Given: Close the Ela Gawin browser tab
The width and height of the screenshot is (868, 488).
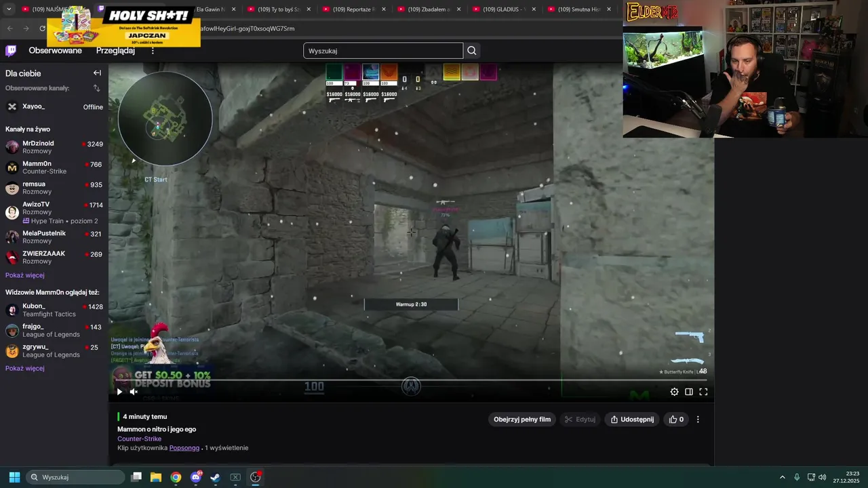Looking at the screenshot, I should pos(234,9).
